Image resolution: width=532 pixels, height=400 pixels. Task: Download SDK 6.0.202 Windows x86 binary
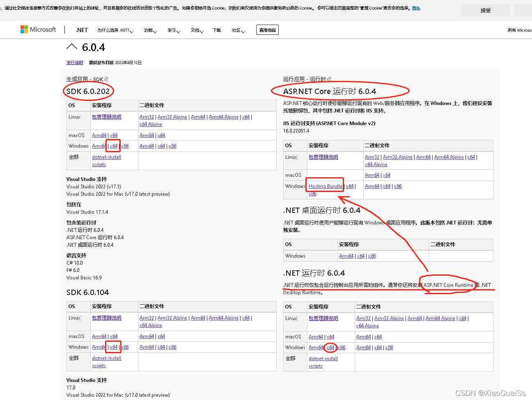click(x=172, y=146)
